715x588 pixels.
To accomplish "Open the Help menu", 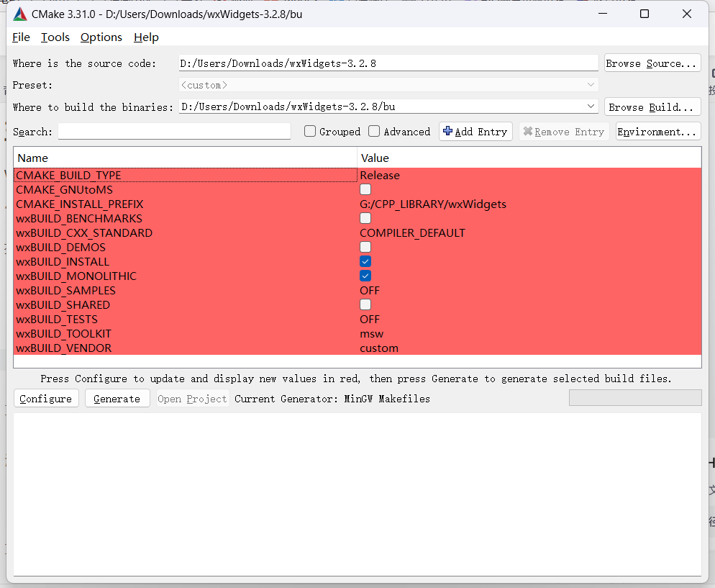I will [x=146, y=37].
